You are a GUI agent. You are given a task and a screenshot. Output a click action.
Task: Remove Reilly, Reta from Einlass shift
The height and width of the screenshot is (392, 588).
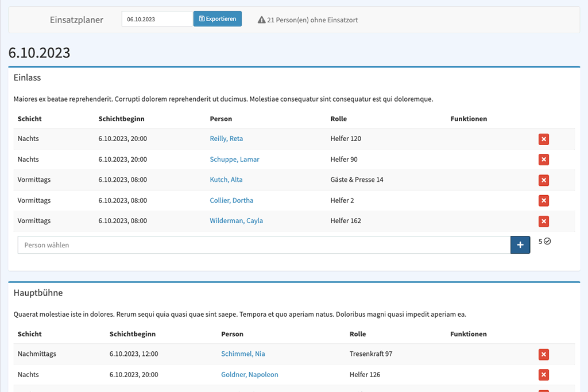(x=543, y=139)
